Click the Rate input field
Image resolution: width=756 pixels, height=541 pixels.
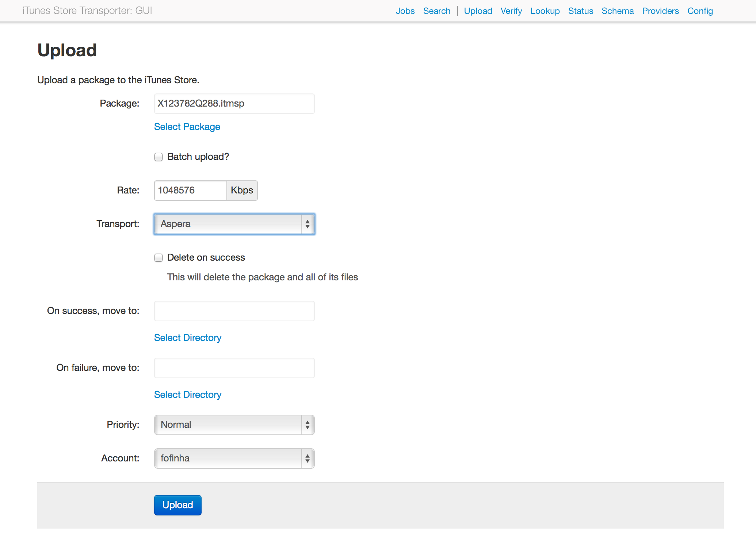click(190, 191)
